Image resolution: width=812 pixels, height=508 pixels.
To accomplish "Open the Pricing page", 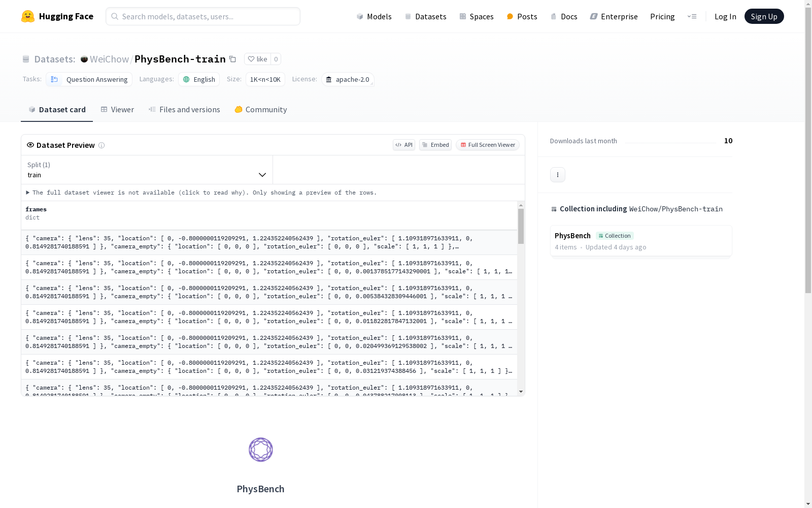I will tap(662, 16).
